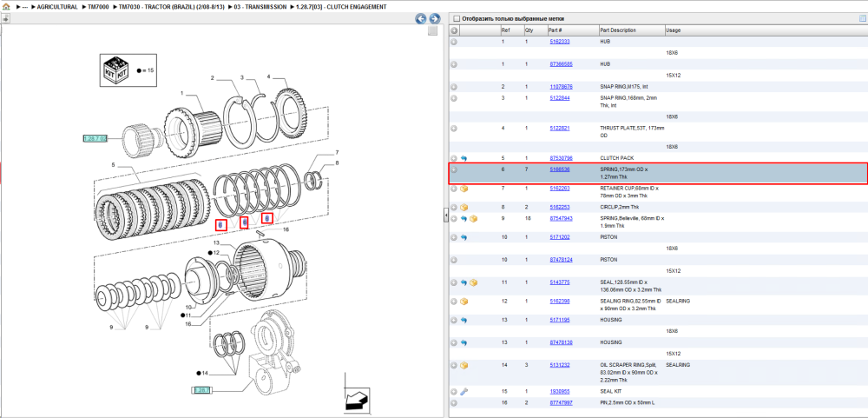Open the TM7030 - TRACTOR (BRAZIL) breadcrumb

point(172,7)
